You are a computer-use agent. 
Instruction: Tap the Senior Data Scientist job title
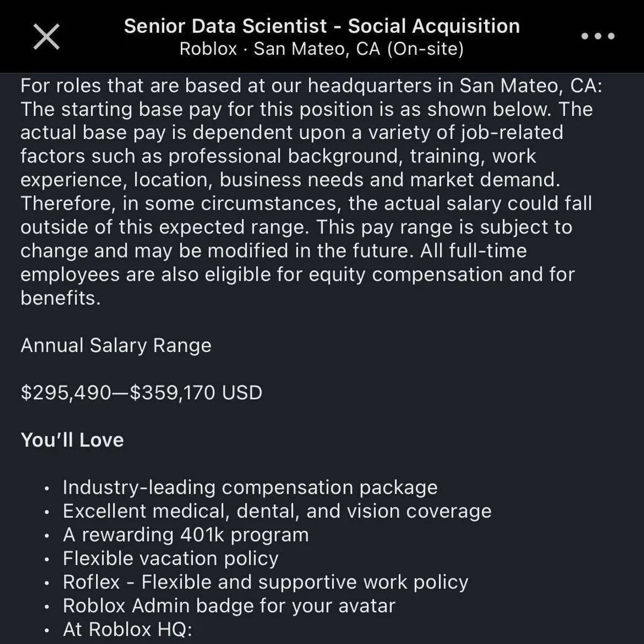[x=321, y=26]
